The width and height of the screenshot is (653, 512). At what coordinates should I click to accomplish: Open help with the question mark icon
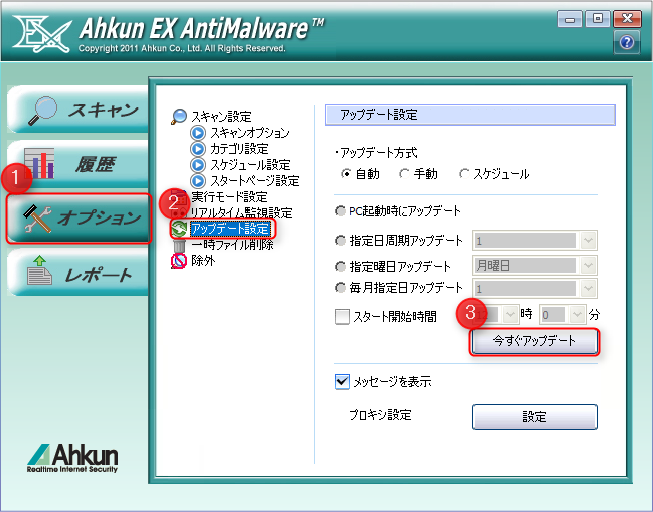coord(627,42)
